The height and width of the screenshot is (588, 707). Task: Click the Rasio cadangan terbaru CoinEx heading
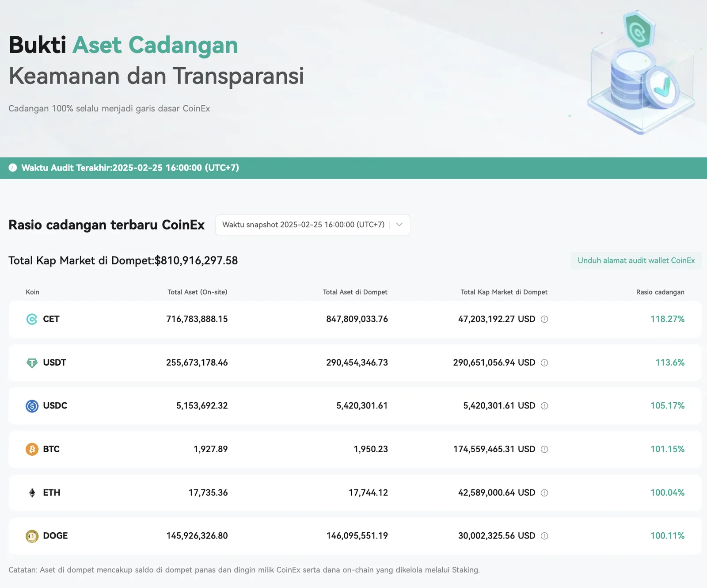tap(106, 225)
